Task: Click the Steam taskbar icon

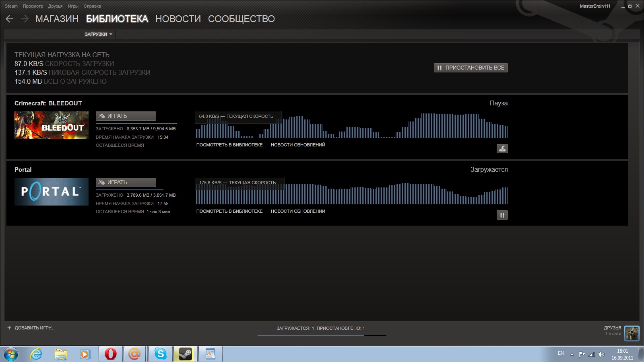Action: [186, 354]
